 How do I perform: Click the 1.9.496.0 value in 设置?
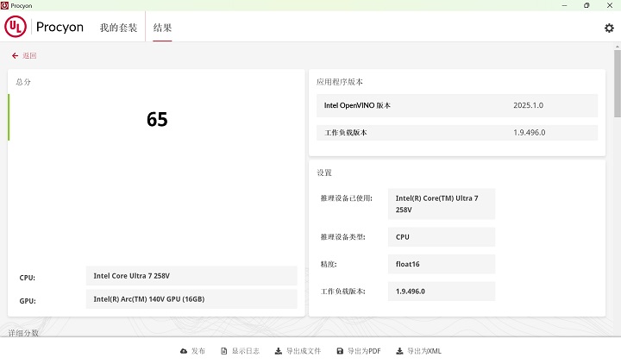point(442,292)
